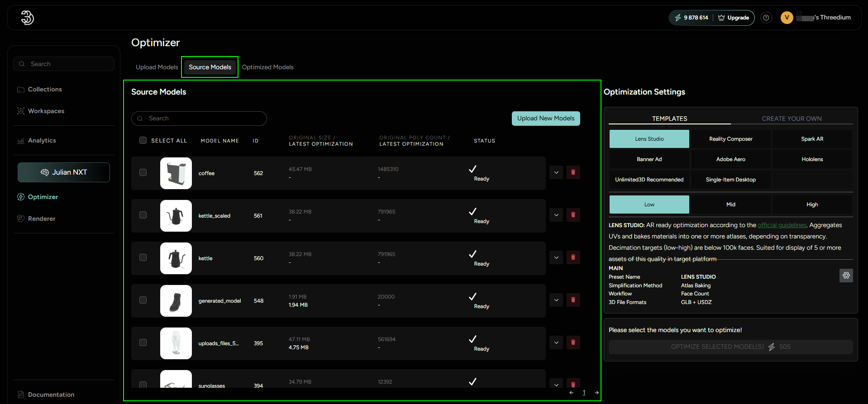The height and width of the screenshot is (404, 868).
Task: Open Renderer in the sidebar
Action: (41, 219)
